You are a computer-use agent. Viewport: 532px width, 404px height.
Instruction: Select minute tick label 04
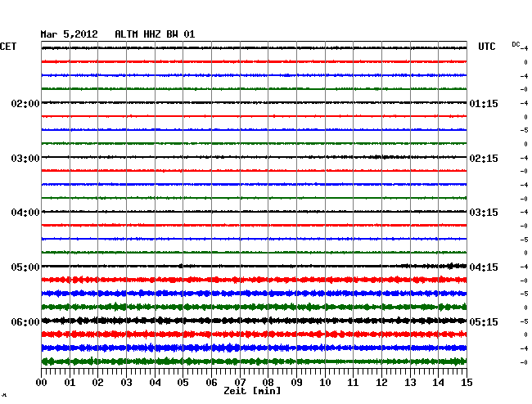click(155, 383)
